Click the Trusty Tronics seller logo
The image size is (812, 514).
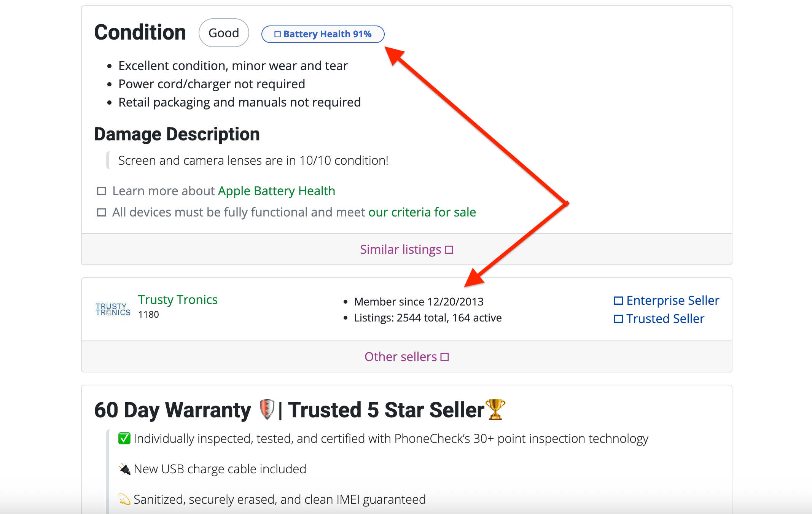113,309
